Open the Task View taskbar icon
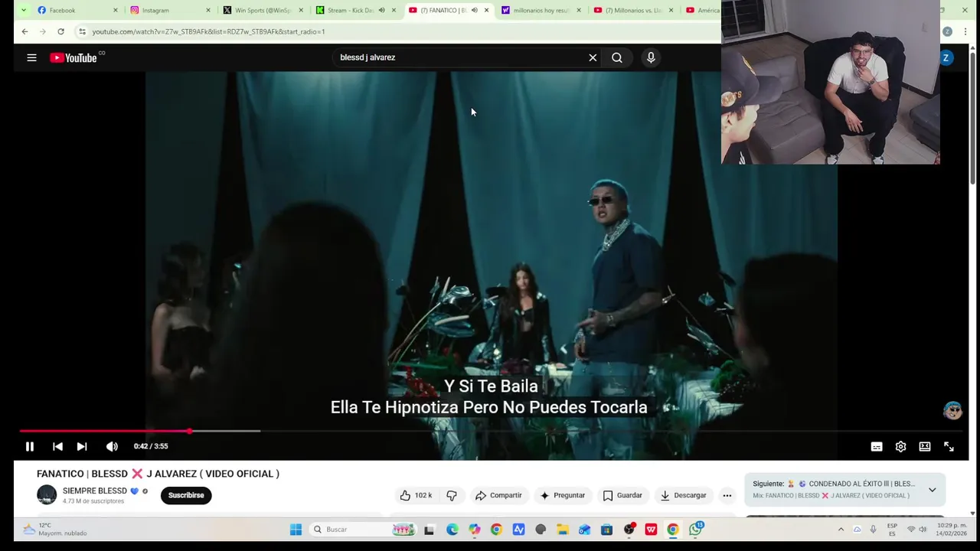Image resolution: width=980 pixels, height=551 pixels. 430,530
